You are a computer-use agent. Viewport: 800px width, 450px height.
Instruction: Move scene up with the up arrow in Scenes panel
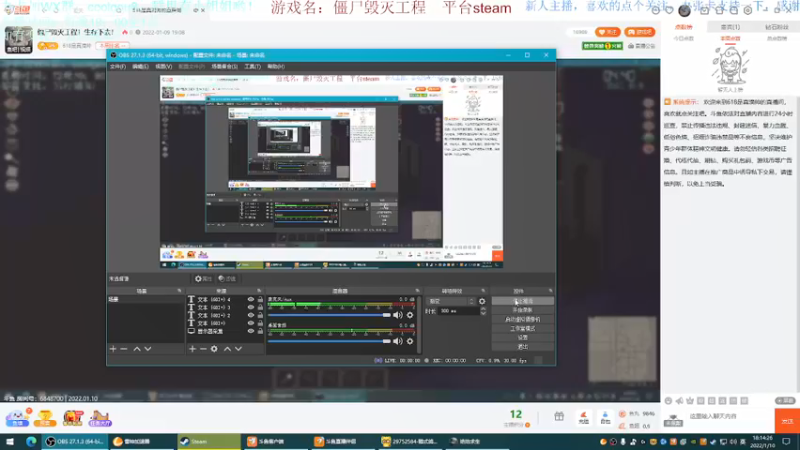coord(137,349)
